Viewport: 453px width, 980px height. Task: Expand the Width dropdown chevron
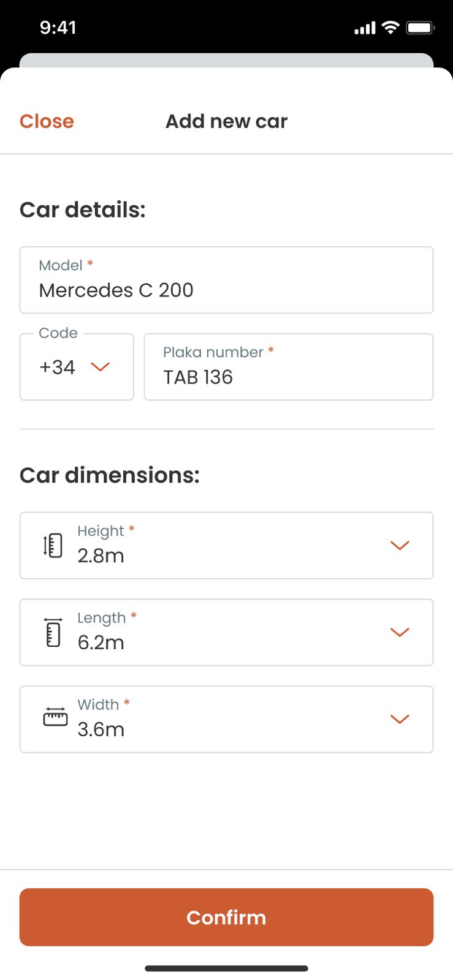400,719
